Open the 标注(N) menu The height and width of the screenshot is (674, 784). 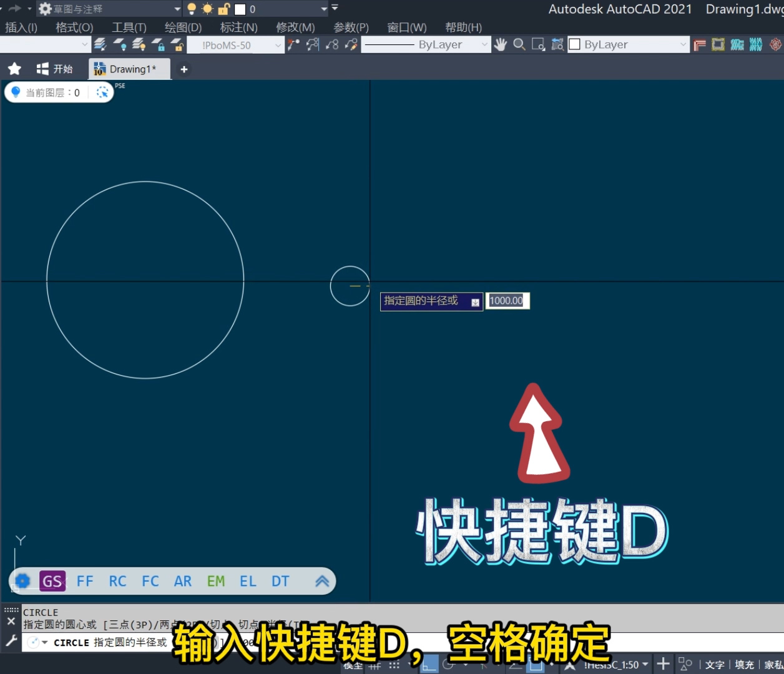pyautogui.click(x=238, y=27)
